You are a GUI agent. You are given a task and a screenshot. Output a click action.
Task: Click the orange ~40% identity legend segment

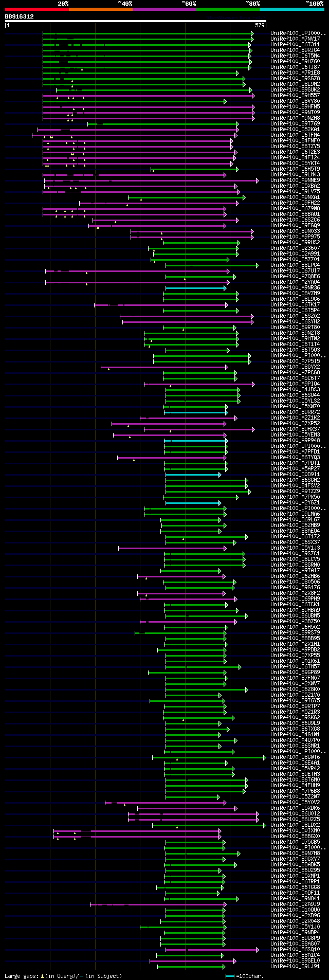pyautogui.click(x=100, y=9)
